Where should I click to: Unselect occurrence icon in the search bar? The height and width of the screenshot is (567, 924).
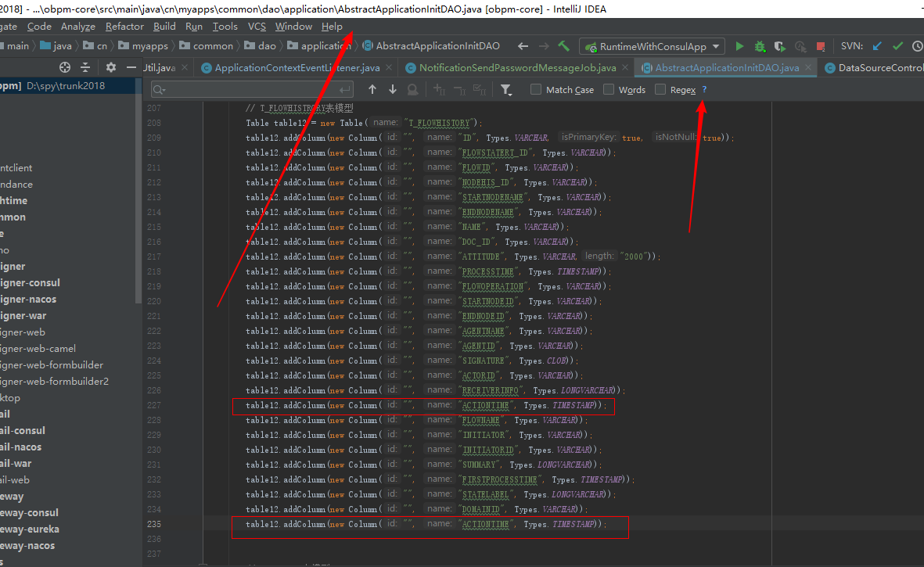pos(459,89)
